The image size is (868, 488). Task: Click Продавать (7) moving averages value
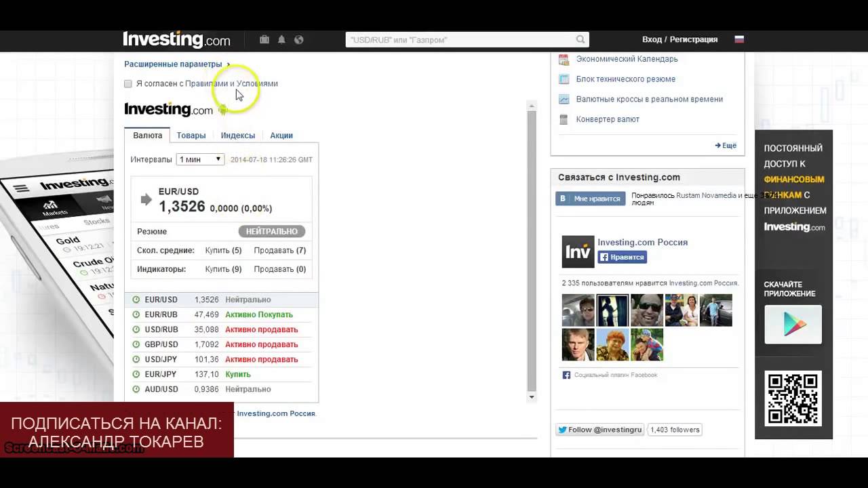point(279,250)
